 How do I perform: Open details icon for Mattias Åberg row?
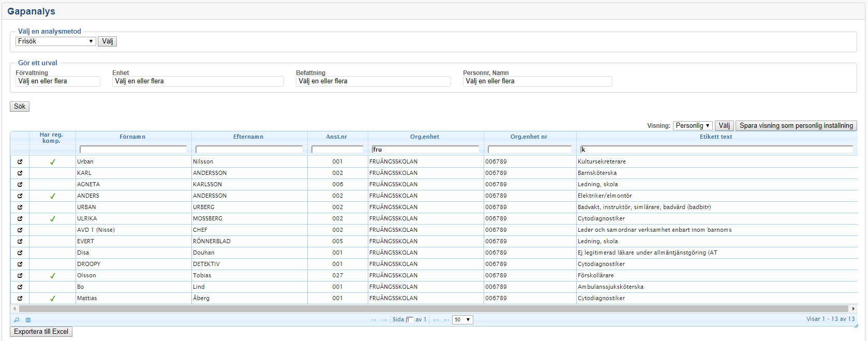click(20, 299)
